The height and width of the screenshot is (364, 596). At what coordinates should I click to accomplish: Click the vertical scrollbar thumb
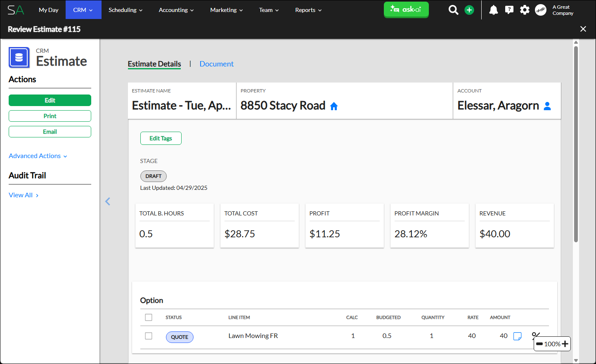point(576,144)
